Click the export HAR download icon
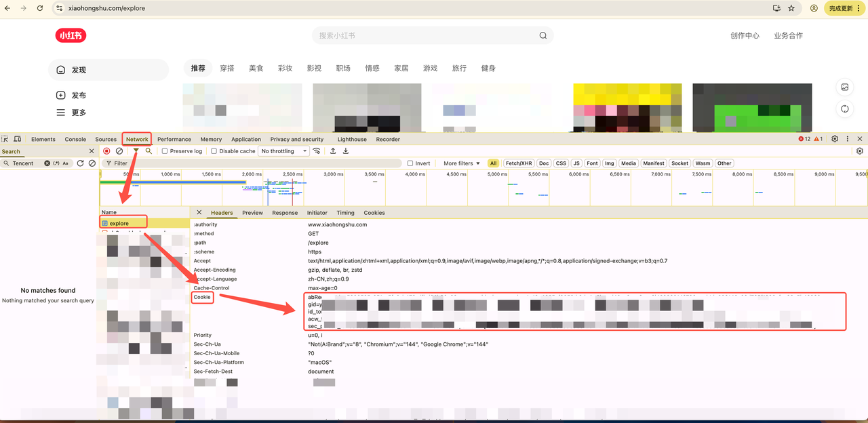 (346, 151)
